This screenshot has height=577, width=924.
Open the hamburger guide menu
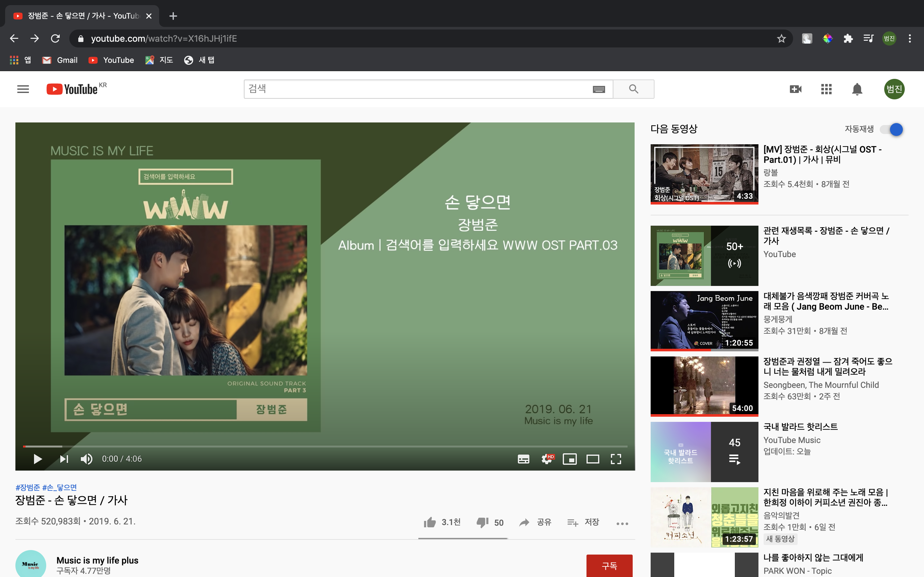[23, 89]
